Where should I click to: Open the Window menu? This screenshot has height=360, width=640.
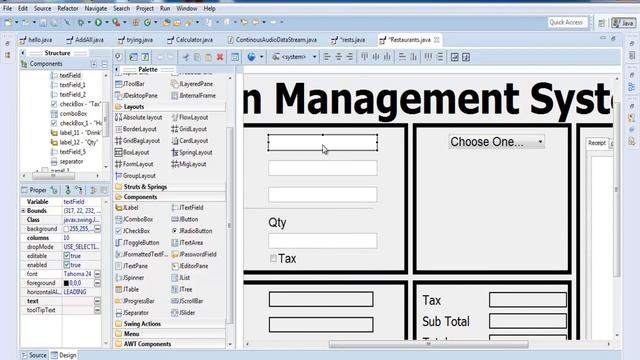click(x=187, y=8)
